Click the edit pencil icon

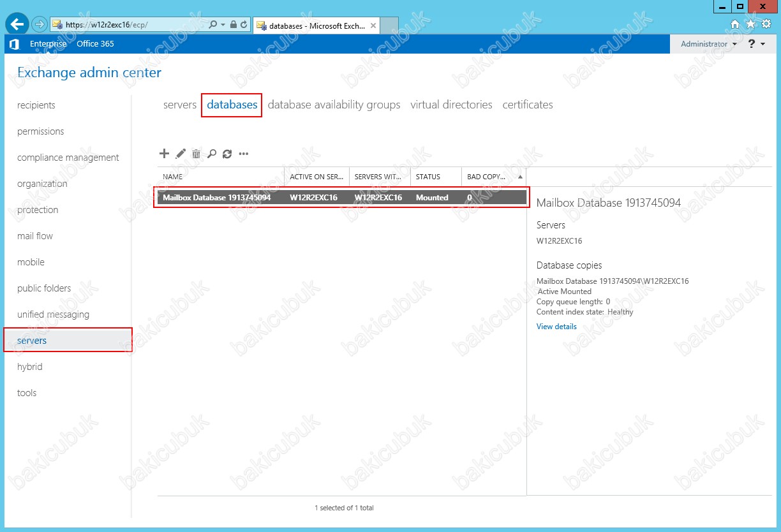pos(181,154)
